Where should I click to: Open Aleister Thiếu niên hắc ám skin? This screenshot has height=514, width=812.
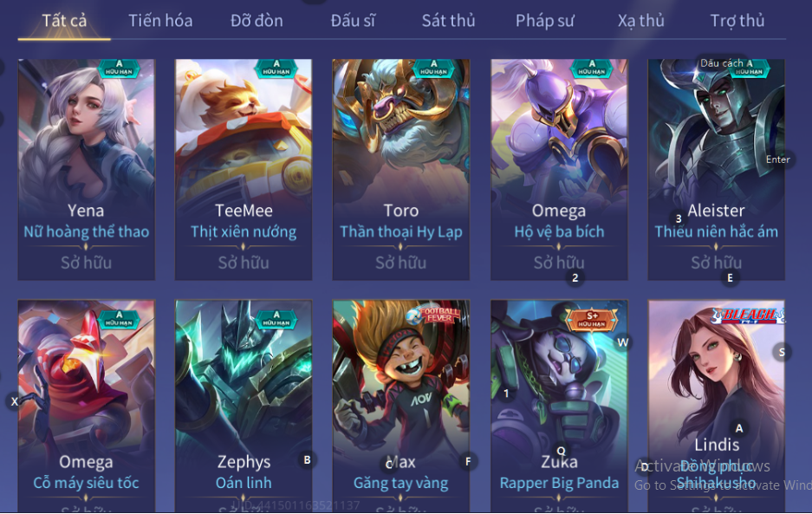(x=716, y=169)
